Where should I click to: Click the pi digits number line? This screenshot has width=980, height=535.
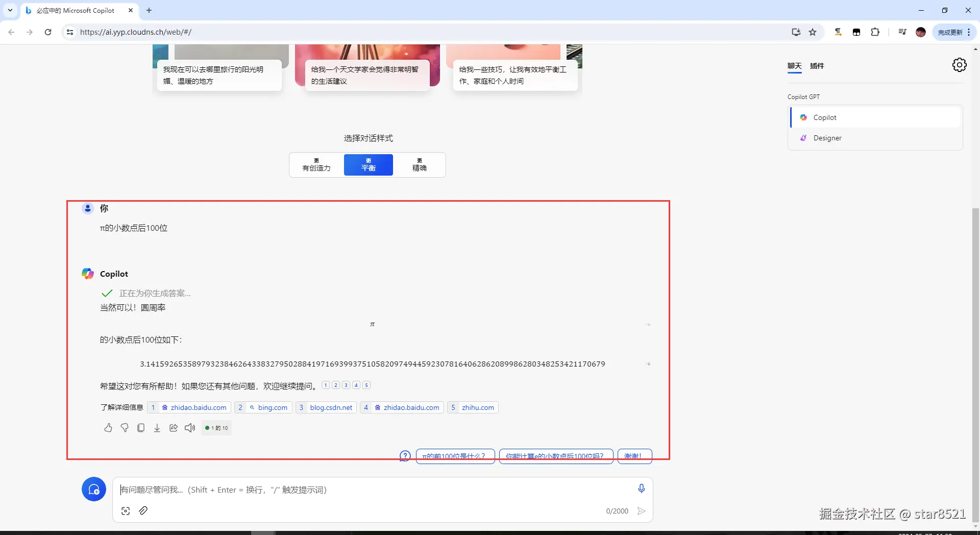tap(373, 364)
